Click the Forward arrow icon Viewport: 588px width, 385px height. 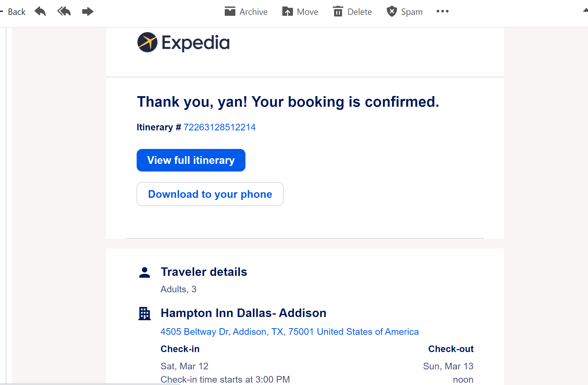(88, 11)
